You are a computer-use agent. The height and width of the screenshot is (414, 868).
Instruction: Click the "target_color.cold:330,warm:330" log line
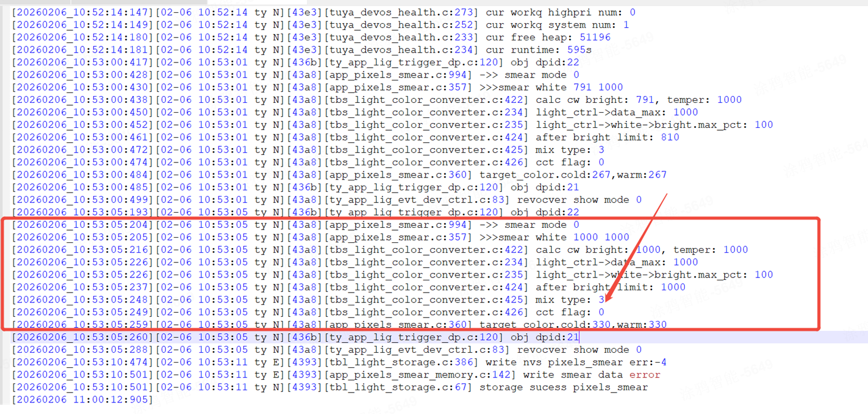pyautogui.click(x=573, y=324)
